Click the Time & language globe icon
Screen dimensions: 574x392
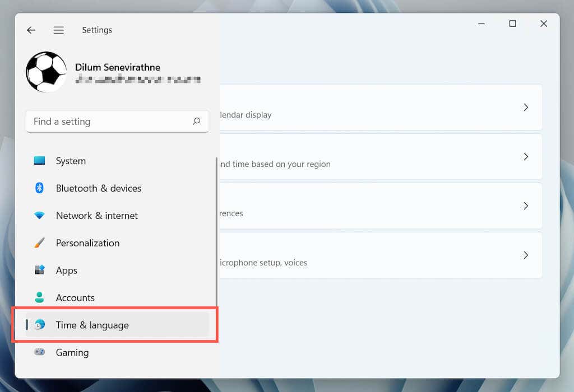39,325
